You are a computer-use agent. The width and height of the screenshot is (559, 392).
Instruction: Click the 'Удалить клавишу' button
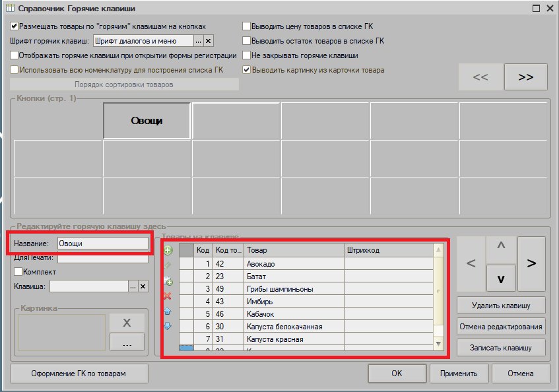pyautogui.click(x=501, y=306)
